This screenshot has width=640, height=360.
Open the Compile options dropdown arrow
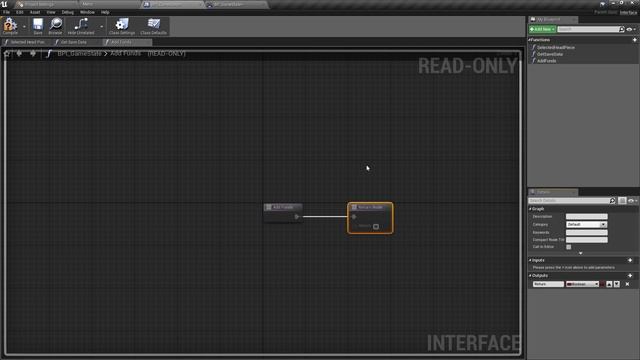[x=24, y=27]
